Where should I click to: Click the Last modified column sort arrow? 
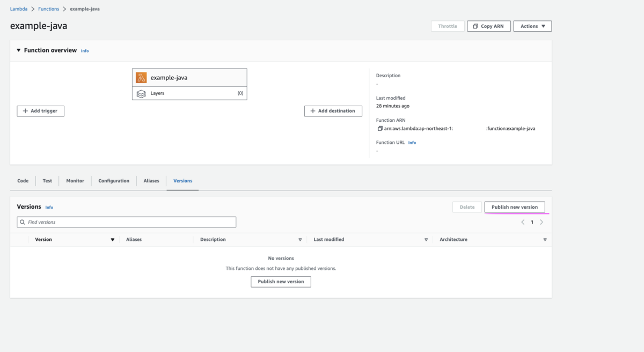coord(426,240)
